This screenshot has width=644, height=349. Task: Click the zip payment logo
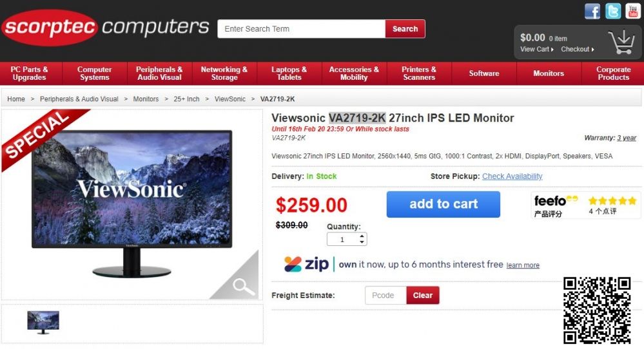306,264
